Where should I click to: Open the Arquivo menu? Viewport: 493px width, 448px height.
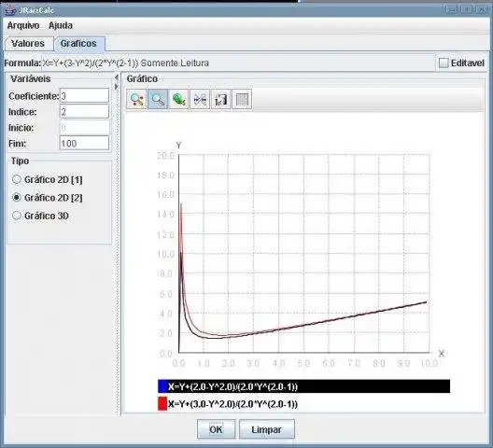coord(23,25)
